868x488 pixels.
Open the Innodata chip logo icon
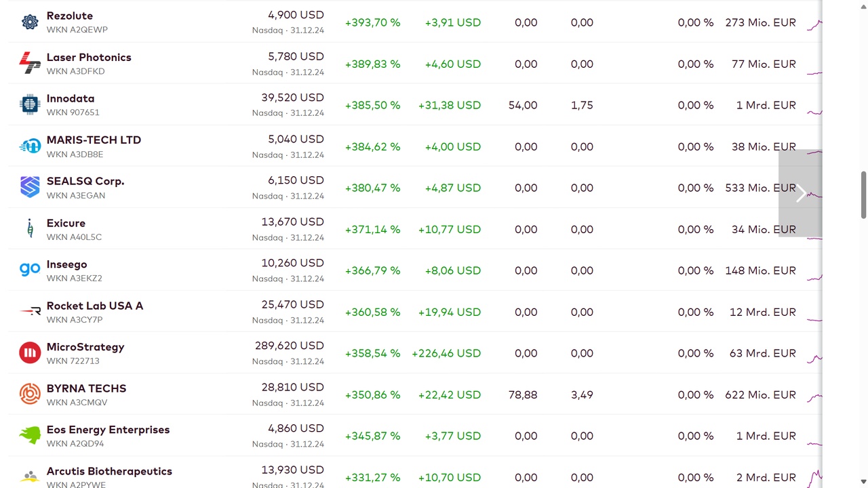click(x=30, y=105)
